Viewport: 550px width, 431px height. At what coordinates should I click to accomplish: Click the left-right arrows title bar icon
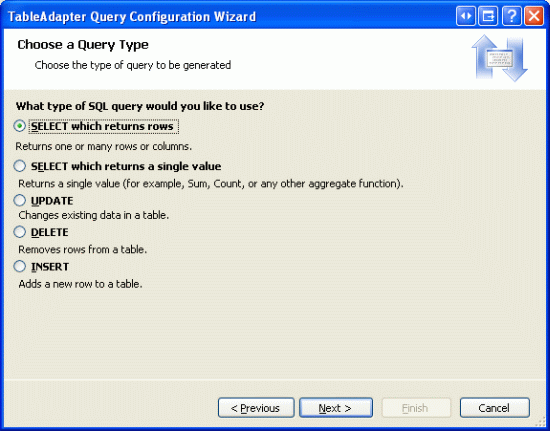pos(465,16)
